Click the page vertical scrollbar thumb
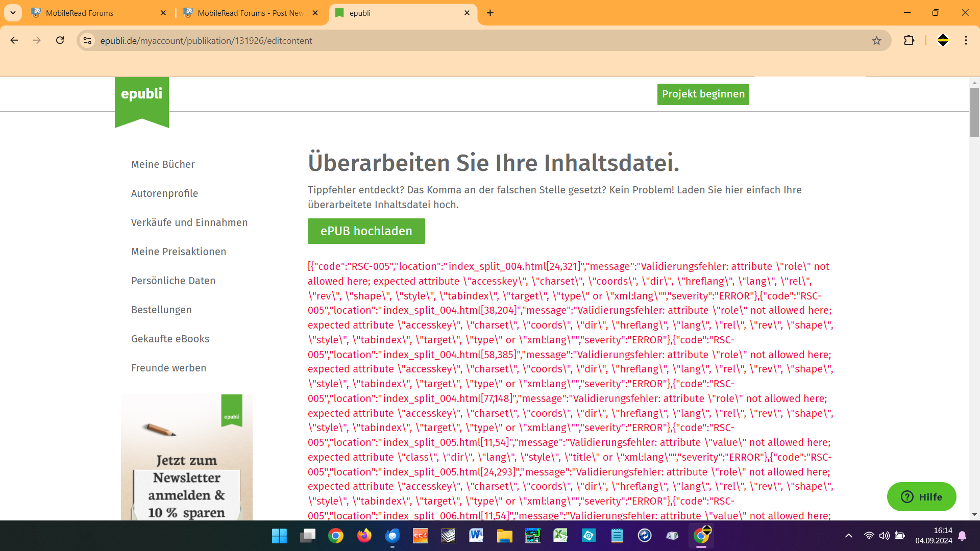Screen dimensions: 980x551 coord(974,112)
